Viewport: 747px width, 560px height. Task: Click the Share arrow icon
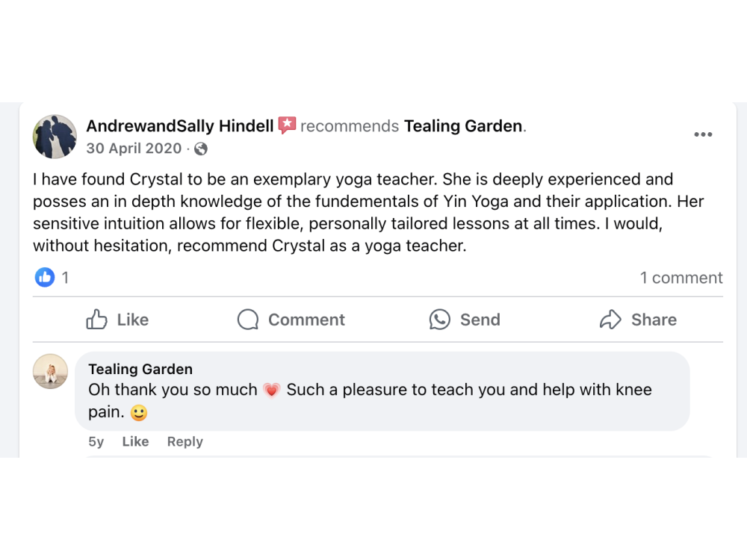click(610, 320)
